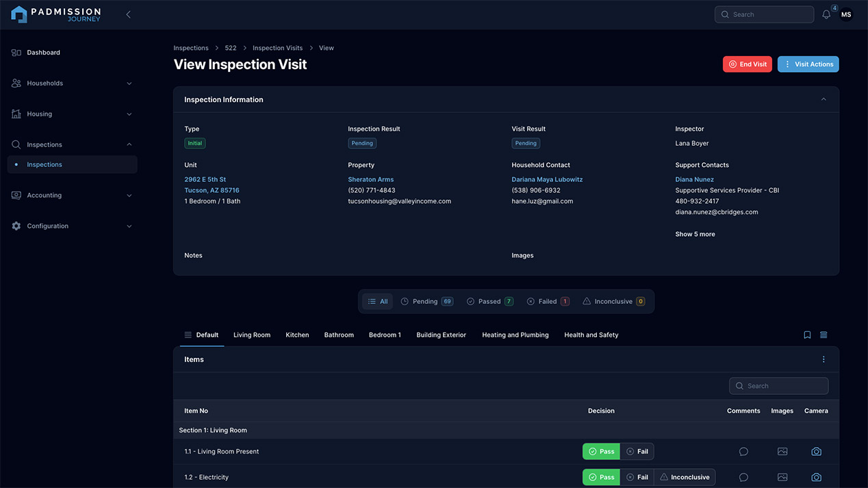The height and width of the screenshot is (488, 868).
Task: Filter items by Failed status
Action: point(548,302)
